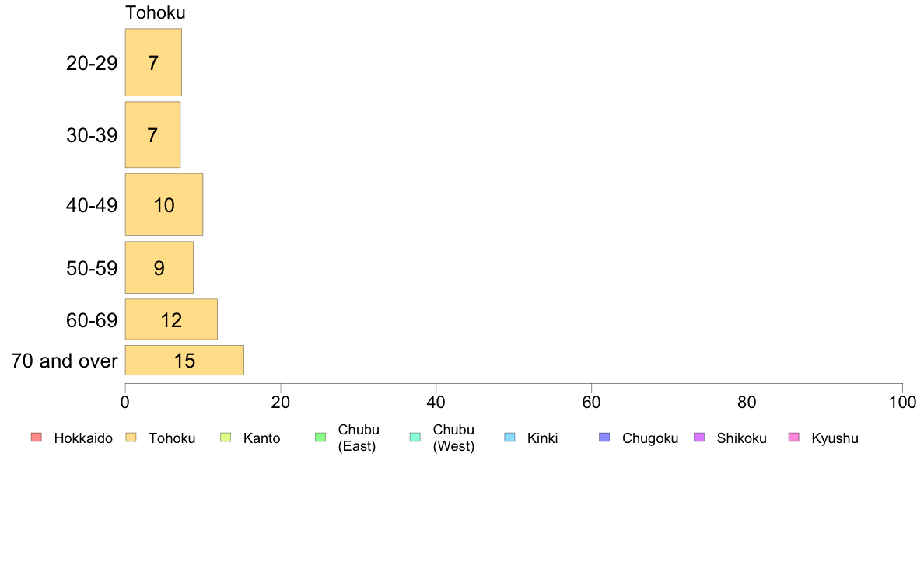
Task: Select the 30-39 age group bar
Action: 152,135
